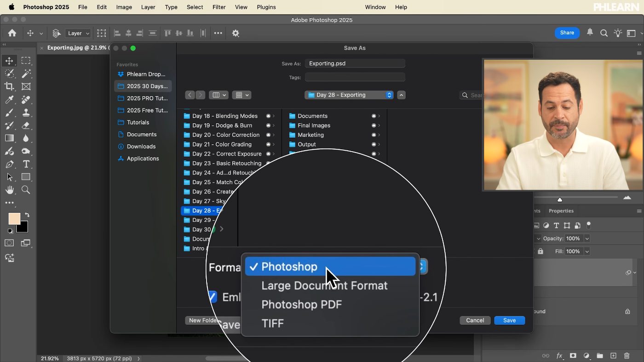The image size is (644, 362).
Task: Click the Cancel button
Action: 475,320
